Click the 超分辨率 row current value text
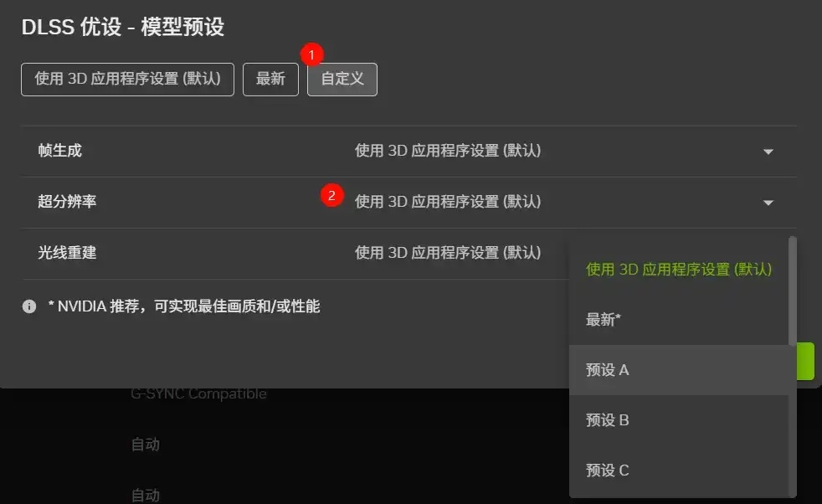Viewport: 822px width, 504px height. pos(448,202)
